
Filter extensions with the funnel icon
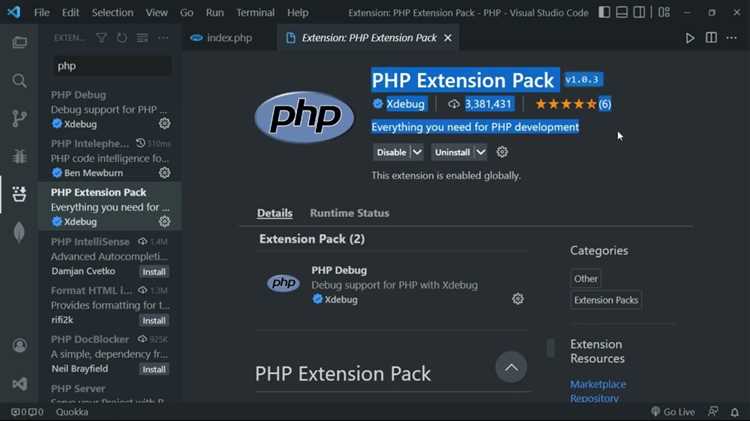click(x=101, y=38)
